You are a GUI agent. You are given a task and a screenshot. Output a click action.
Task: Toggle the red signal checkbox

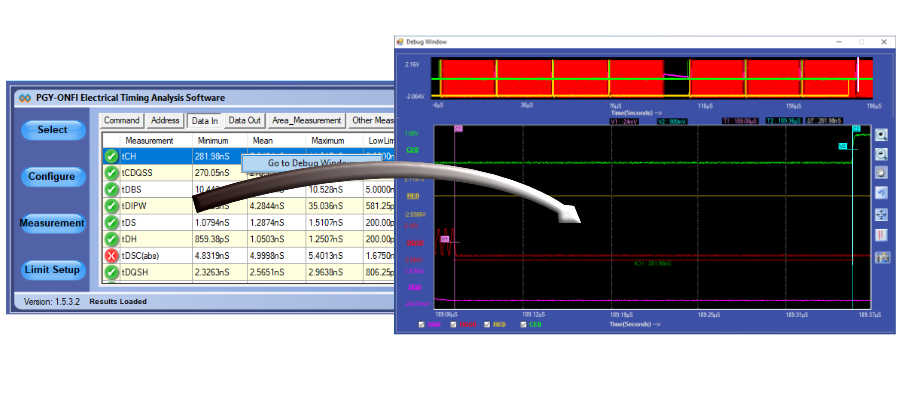454,325
